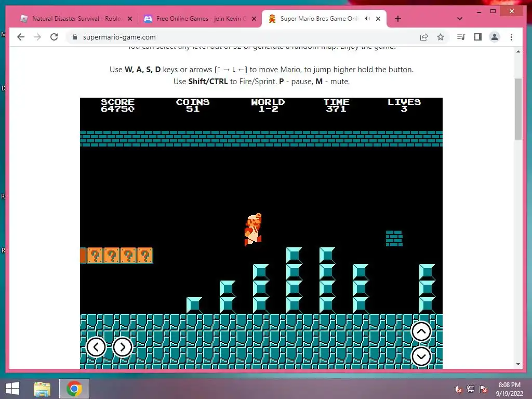Click the browser forward arrow
The height and width of the screenshot is (399, 532).
(37, 37)
